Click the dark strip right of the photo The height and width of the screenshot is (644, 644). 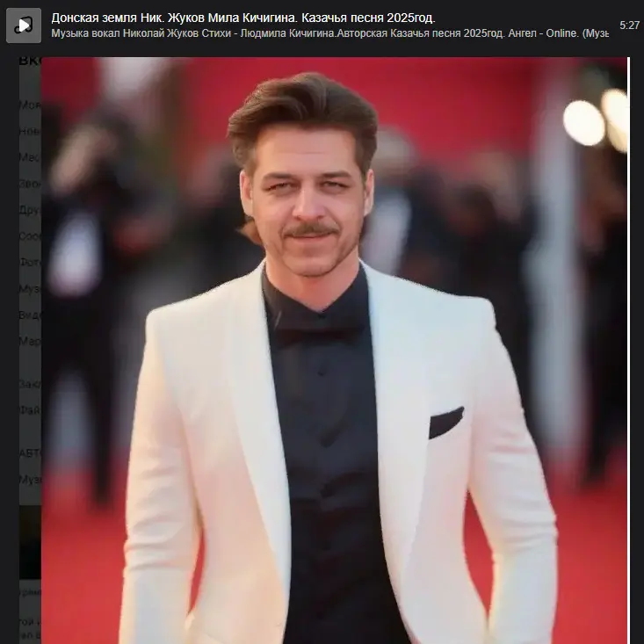[635, 351]
